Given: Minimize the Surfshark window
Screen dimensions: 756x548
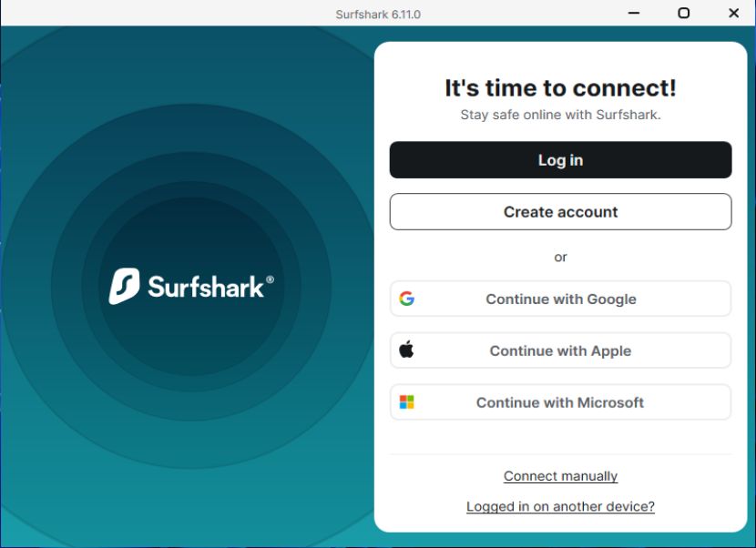Looking at the screenshot, I should 634,13.
